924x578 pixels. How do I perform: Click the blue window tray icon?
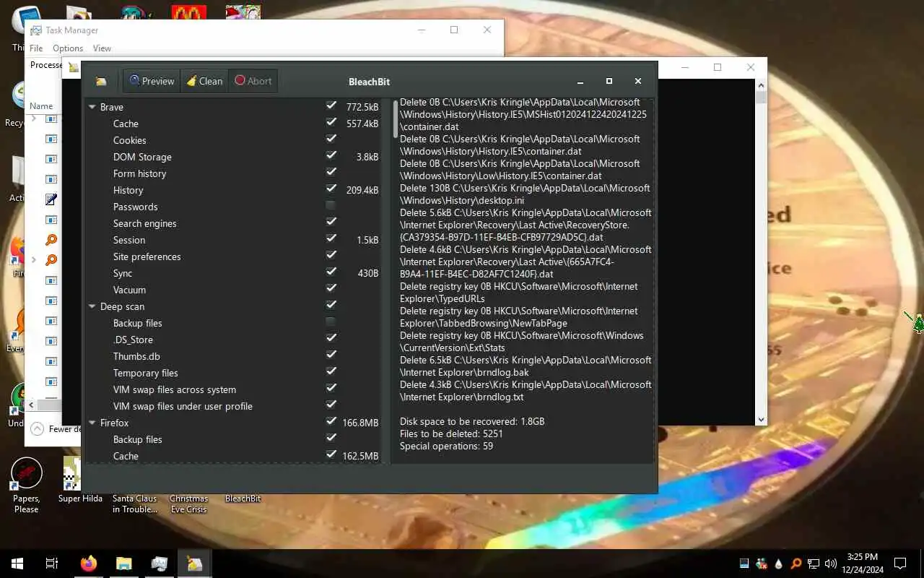(x=744, y=564)
